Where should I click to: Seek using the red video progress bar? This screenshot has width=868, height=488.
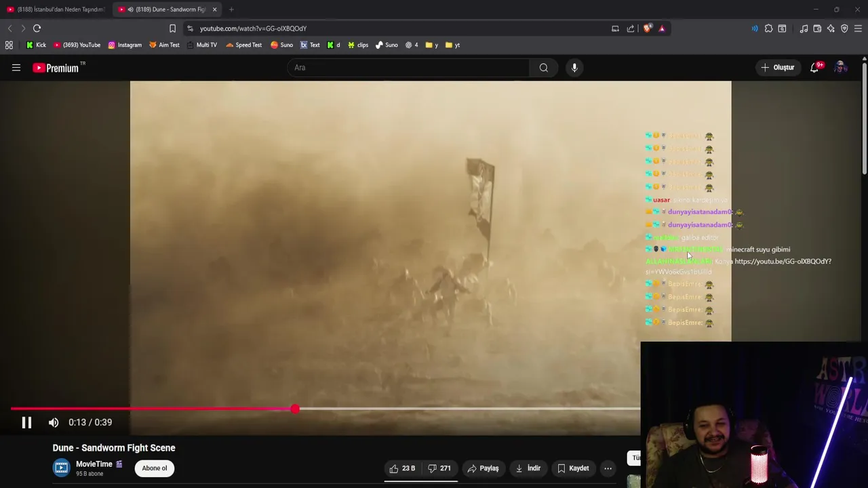pyautogui.click(x=325, y=409)
